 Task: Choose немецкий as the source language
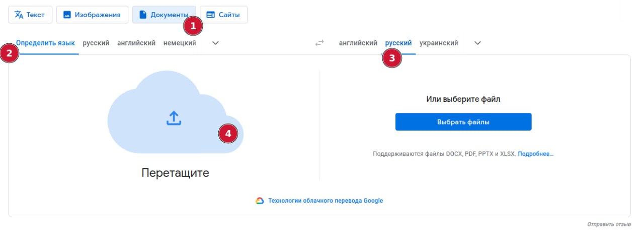[180, 43]
